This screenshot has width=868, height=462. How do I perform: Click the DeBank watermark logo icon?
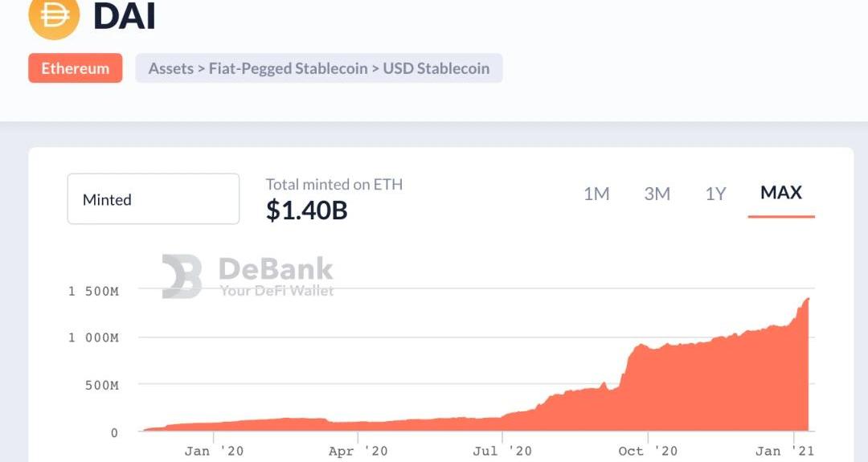(182, 276)
